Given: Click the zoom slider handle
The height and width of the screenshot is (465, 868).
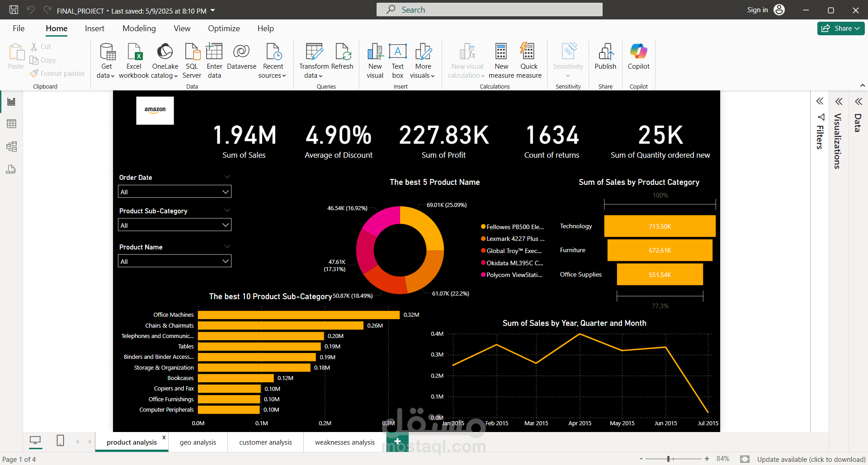Looking at the screenshot, I should (668, 459).
